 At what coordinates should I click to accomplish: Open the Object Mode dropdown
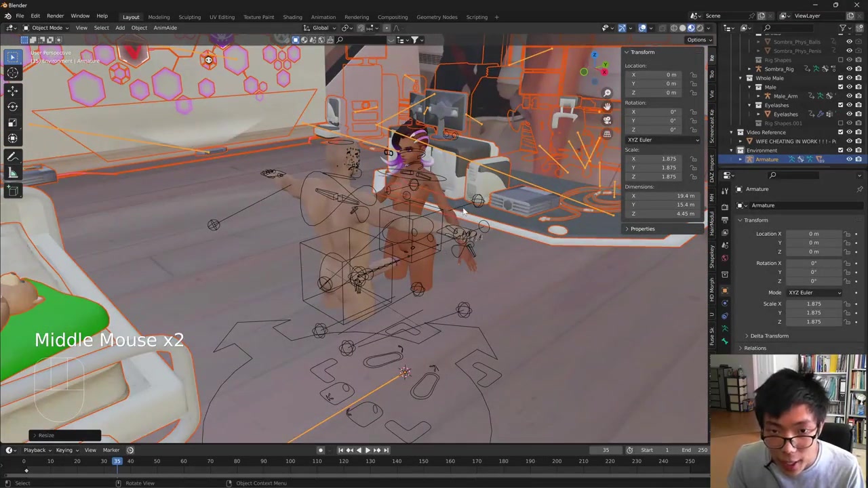click(x=46, y=28)
